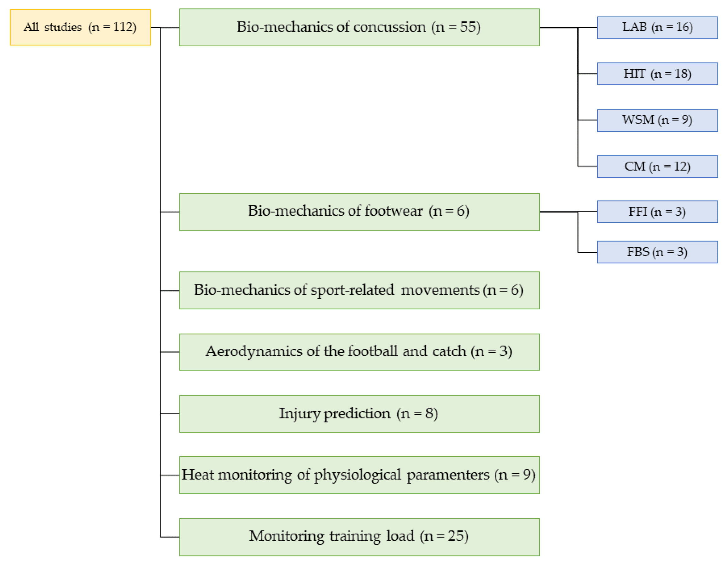728x565 pixels.
Task: Select the Bio-mechanics of concussion box
Action: pos(359,27)
